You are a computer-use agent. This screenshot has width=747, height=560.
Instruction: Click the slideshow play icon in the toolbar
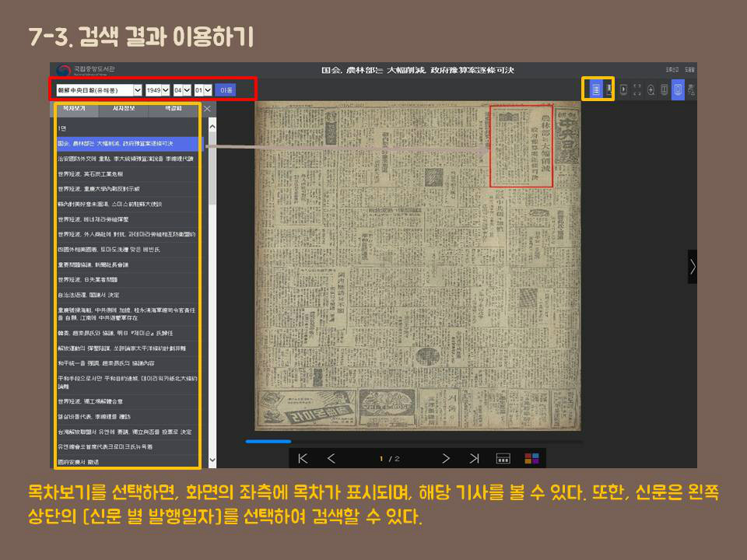coord(623,89)
